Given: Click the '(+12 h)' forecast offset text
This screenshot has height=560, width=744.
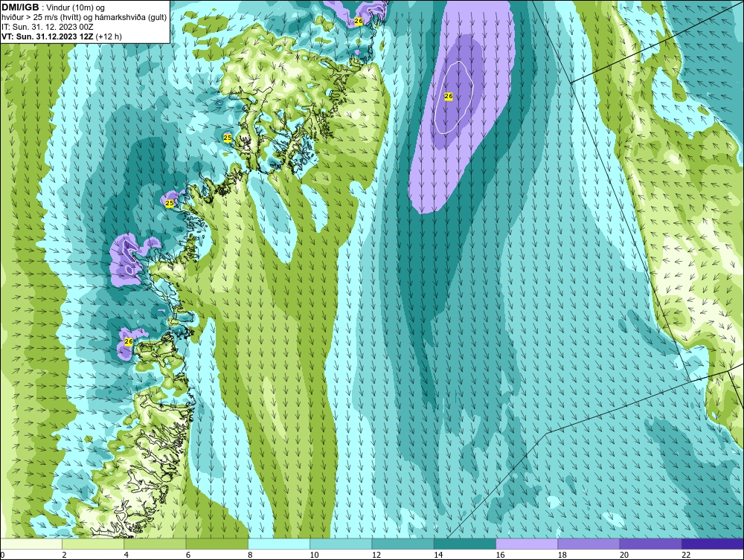Looking at the screenshot, I should click(109, 36).
